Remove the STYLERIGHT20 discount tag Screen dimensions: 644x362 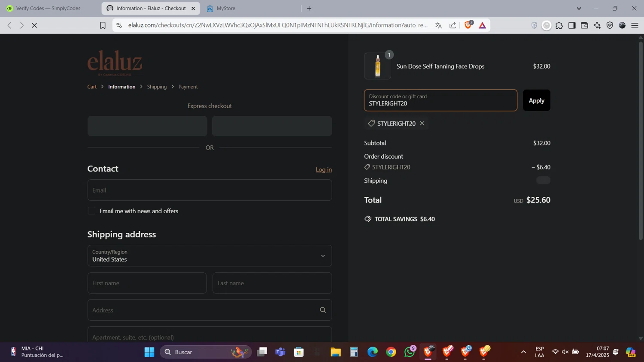[x=422, y=123]
